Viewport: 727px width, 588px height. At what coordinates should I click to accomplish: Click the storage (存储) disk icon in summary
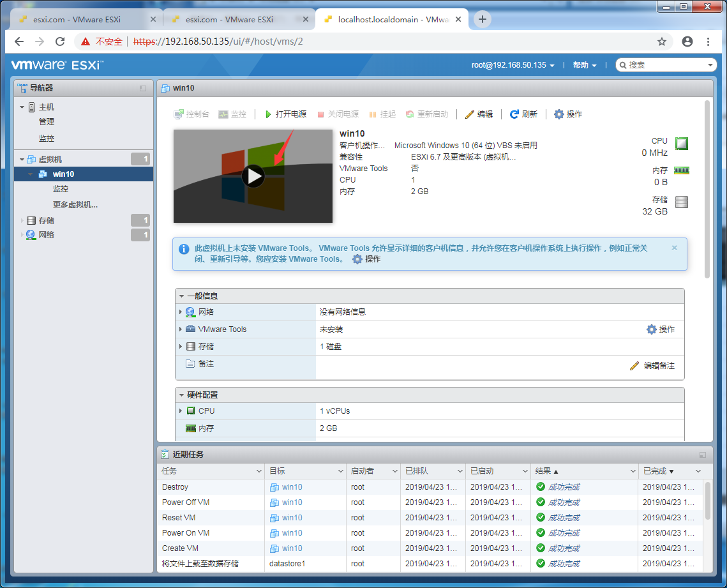(682, 202)
